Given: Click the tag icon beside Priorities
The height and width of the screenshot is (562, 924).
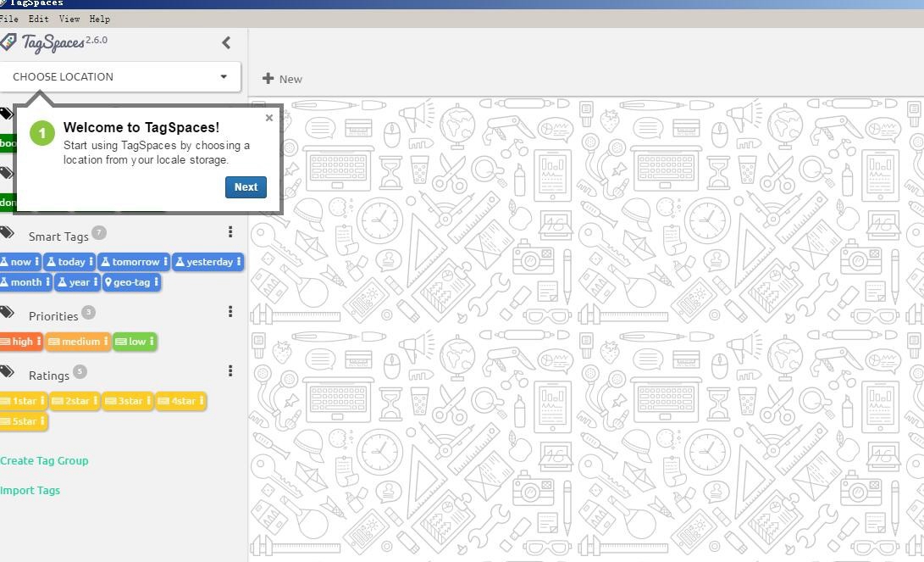Looking at the screenshot, I should click(7, 312).
